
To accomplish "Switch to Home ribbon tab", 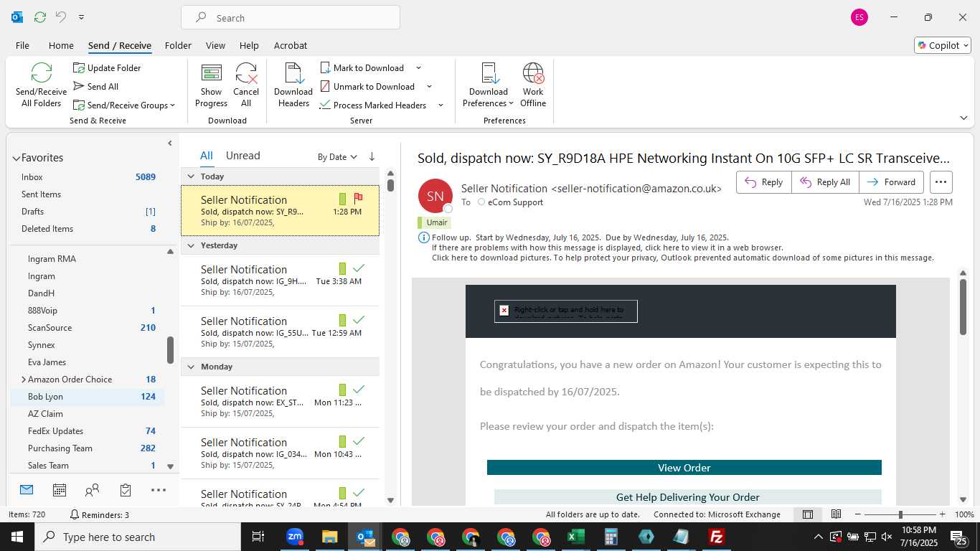I will 61,45.
